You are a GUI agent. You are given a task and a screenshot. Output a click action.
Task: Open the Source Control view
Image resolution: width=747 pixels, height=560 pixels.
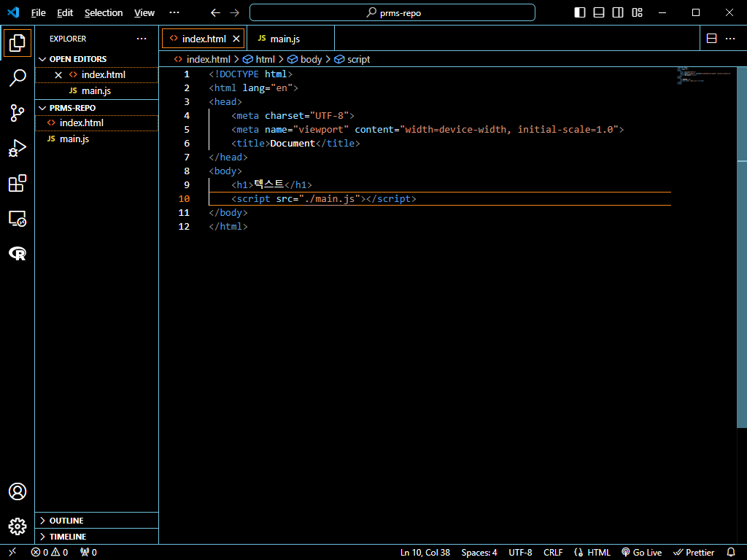18,113
